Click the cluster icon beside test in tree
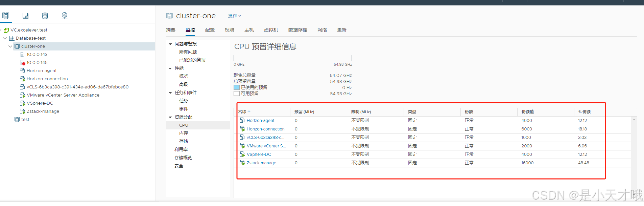The image size is (644, 206). click(x=17, y=120)
